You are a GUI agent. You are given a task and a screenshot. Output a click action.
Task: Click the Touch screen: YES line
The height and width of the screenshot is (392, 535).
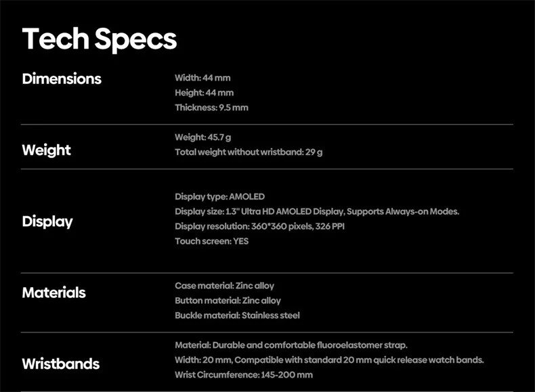211,241
